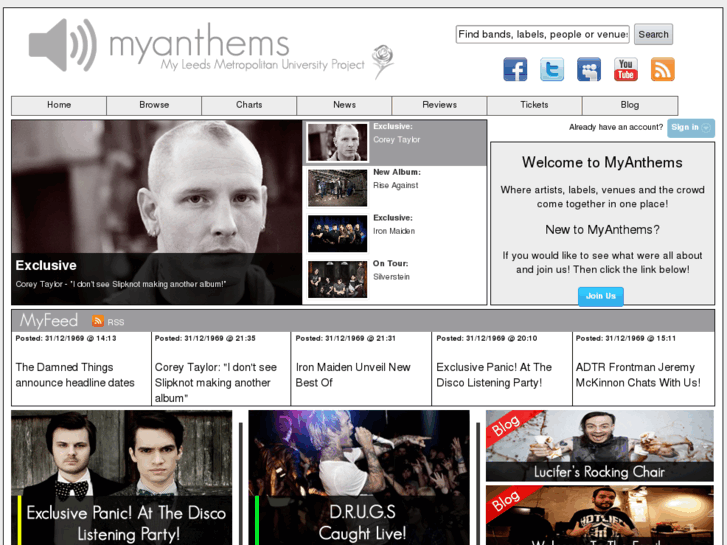727x545 pixels.
Task: Open Iron Maiden Unveil New Best Of post
Action: pyautogui.click(x=353, y=375)
